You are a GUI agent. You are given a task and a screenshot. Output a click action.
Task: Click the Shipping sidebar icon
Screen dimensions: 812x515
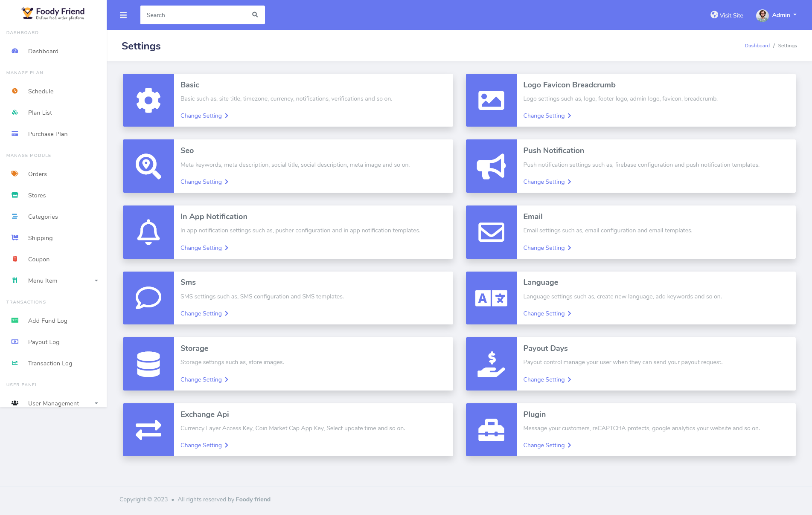tap(15, 238)
